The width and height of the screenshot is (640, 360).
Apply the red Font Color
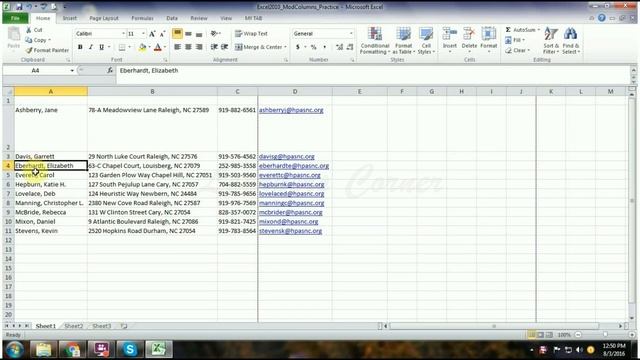tap(158, 47)
